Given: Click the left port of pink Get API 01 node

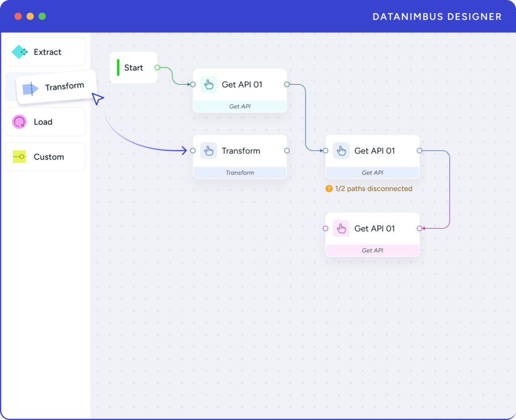Looking at the screenshot, I should point(326,229).
